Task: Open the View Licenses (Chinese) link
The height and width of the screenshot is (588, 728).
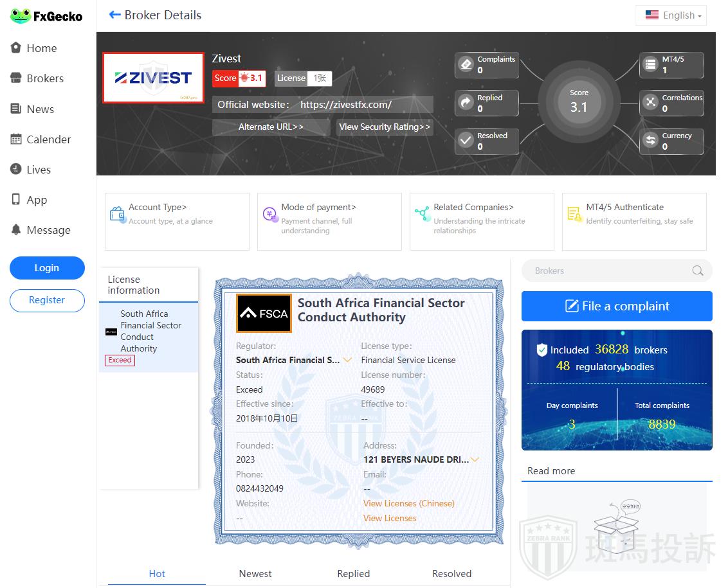Action: point(408,503)
